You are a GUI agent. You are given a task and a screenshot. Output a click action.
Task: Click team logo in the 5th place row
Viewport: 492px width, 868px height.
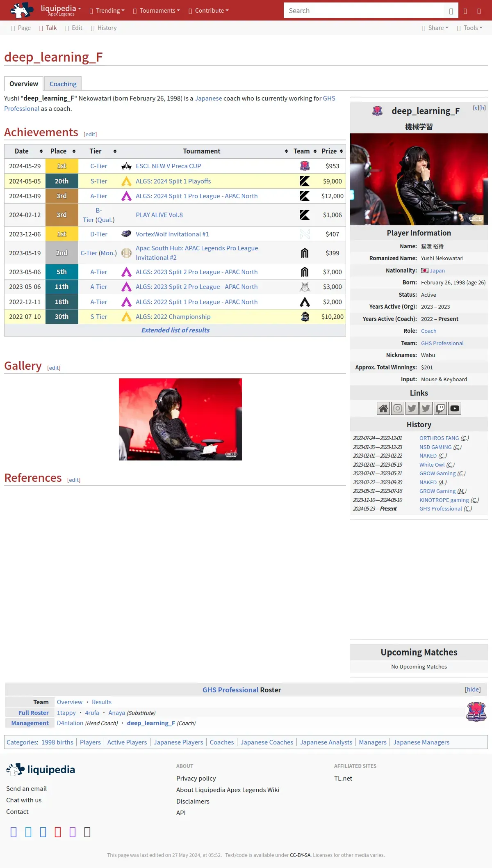305,272
